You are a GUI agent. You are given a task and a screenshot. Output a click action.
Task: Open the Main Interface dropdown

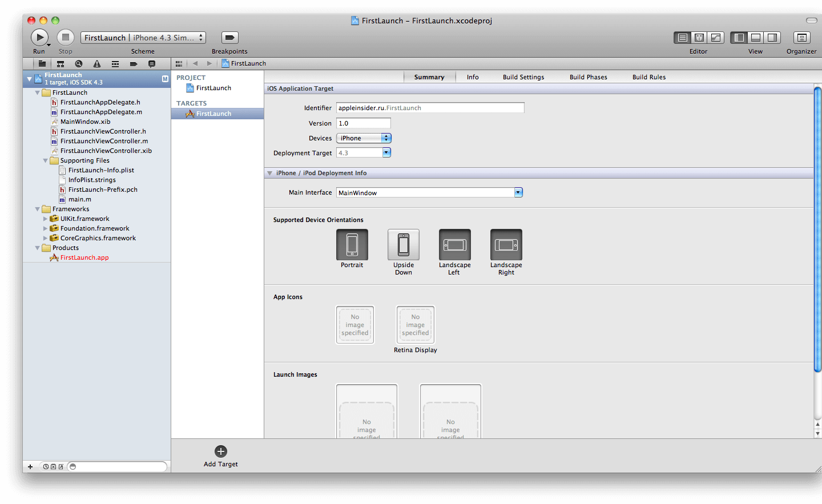(x=518, y=192)
